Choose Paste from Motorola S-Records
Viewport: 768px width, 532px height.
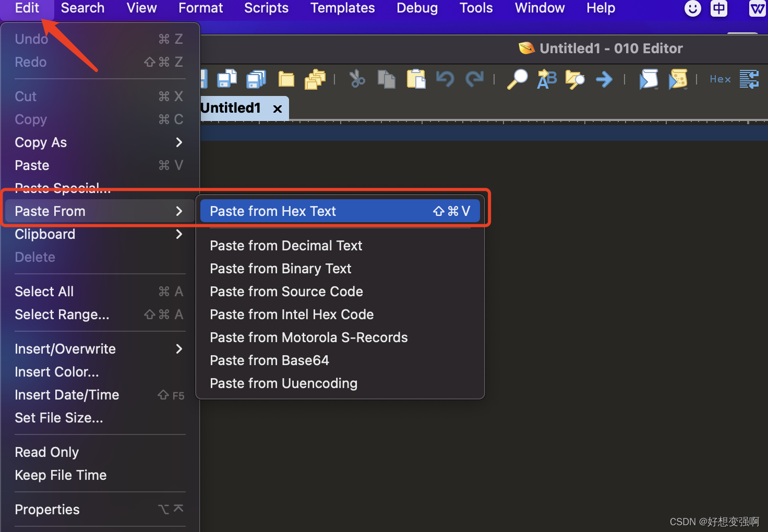click(340, 337)
